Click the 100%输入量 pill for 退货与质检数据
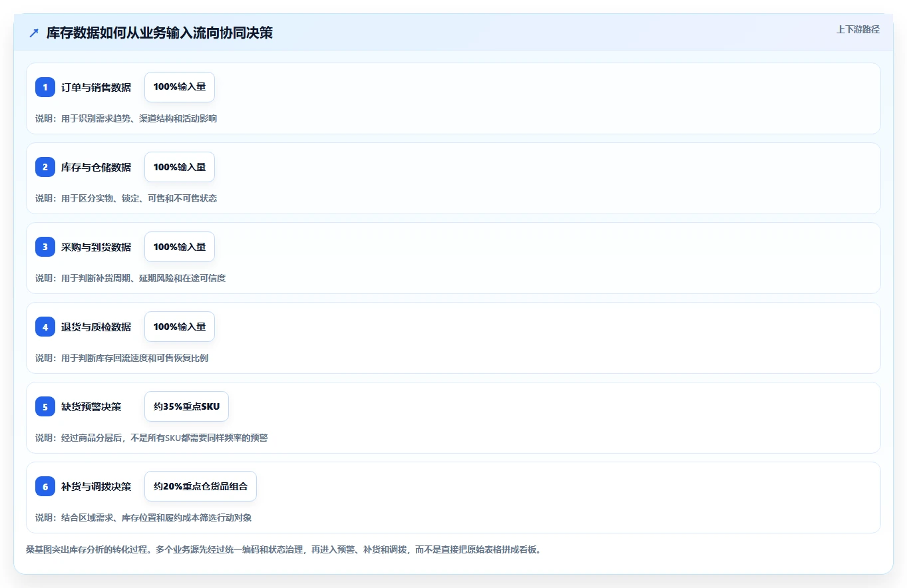This screenshot has height=588, width=907. click(x=180, y=327)
